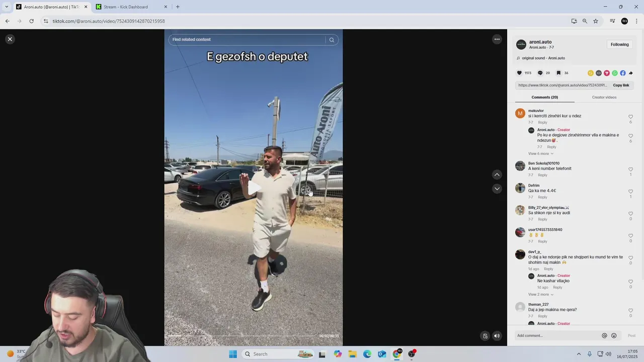Go back in browser history
The width and height of the screenshot is (644, 362).
click(x=7, y=21)
